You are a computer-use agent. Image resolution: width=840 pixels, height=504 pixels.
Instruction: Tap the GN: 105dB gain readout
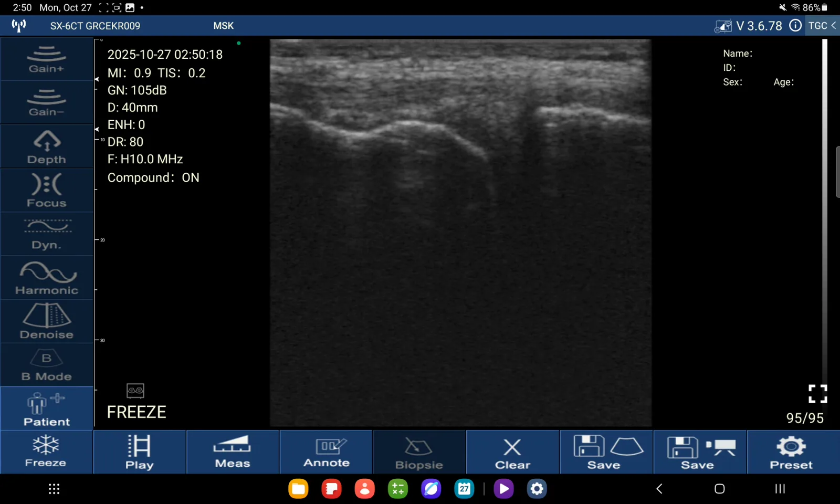(x=137, y=90)
